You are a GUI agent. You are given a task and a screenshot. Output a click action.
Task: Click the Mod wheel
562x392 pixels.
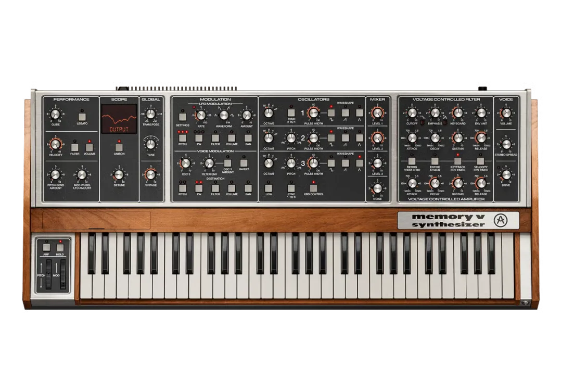pos(63,275)
